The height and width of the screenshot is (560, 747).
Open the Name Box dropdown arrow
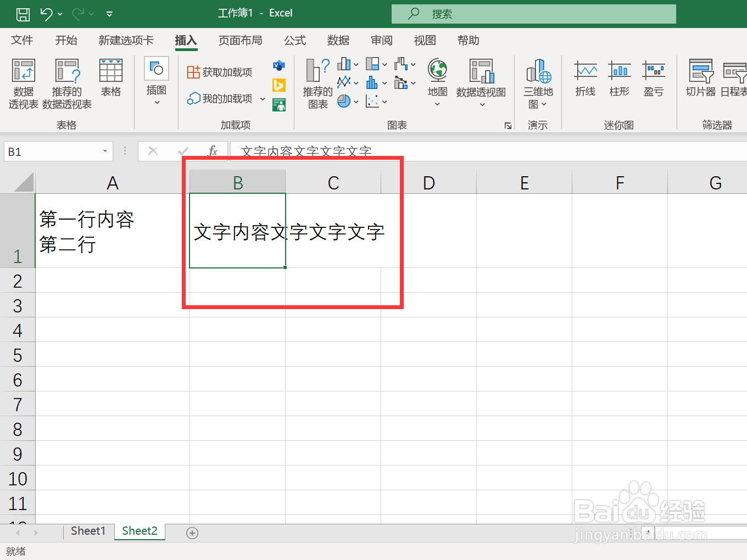pyautogui.click(x=104, y=151)
